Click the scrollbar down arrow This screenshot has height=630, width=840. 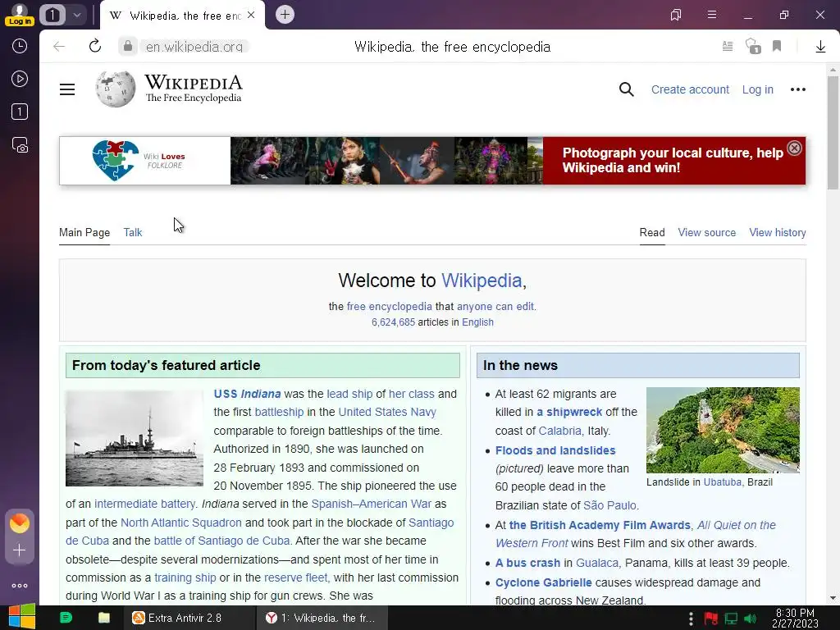(x=833, y=598)
